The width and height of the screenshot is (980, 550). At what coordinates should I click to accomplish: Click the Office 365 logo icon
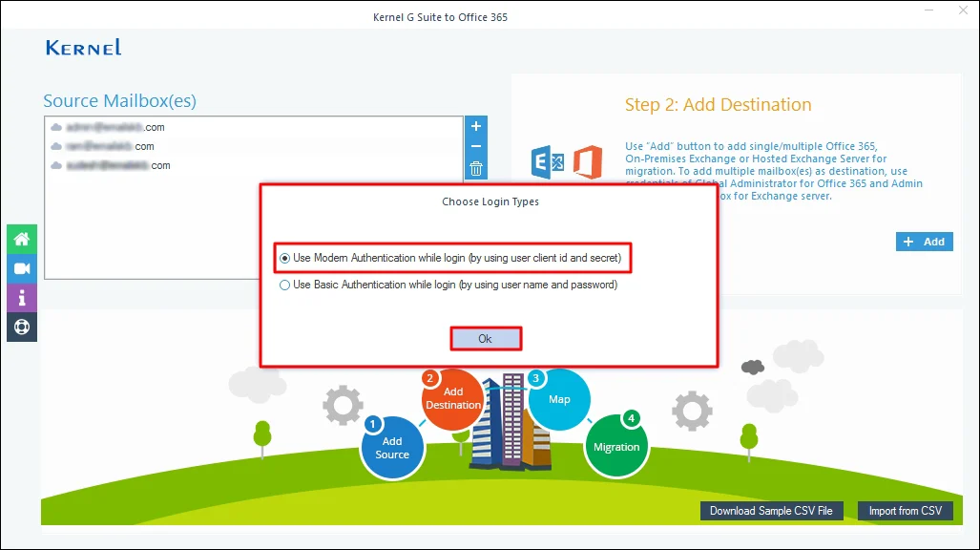tap(588, 162)
